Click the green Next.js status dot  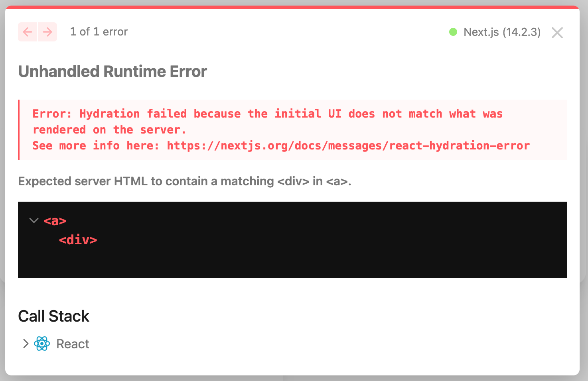point(453,32)
